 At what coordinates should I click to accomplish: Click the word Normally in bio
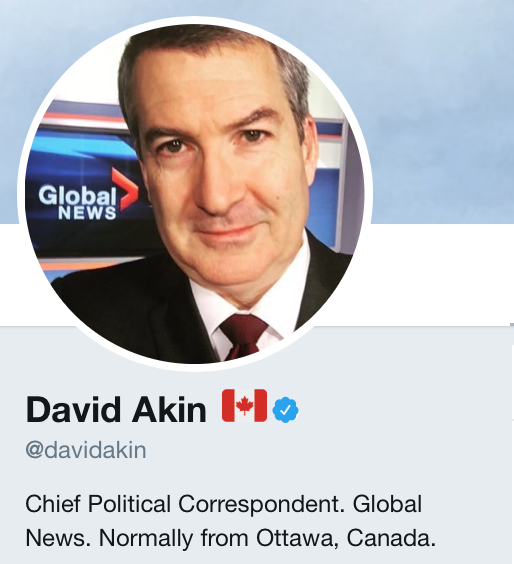coord(146,540)
